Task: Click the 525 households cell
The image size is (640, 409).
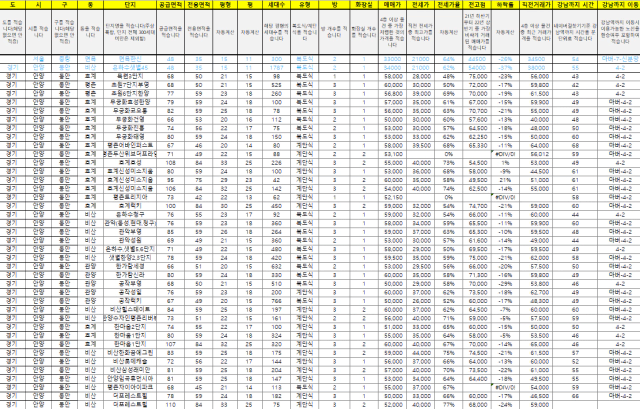Action: click(x=276, y=85)
